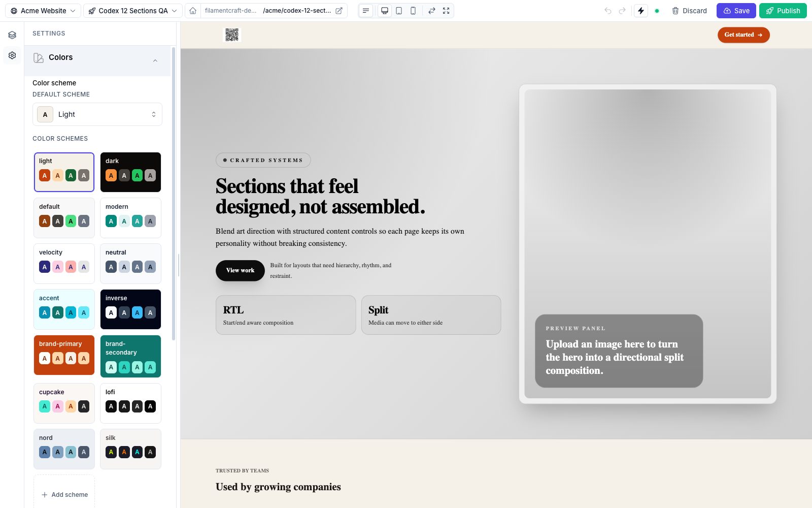Save the page

point(736,11)
